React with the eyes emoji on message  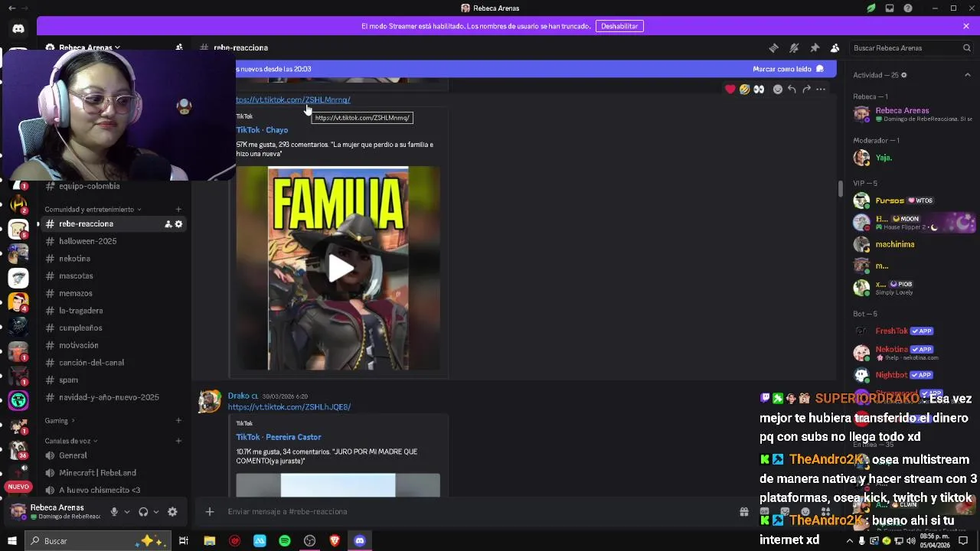[759, 90]
